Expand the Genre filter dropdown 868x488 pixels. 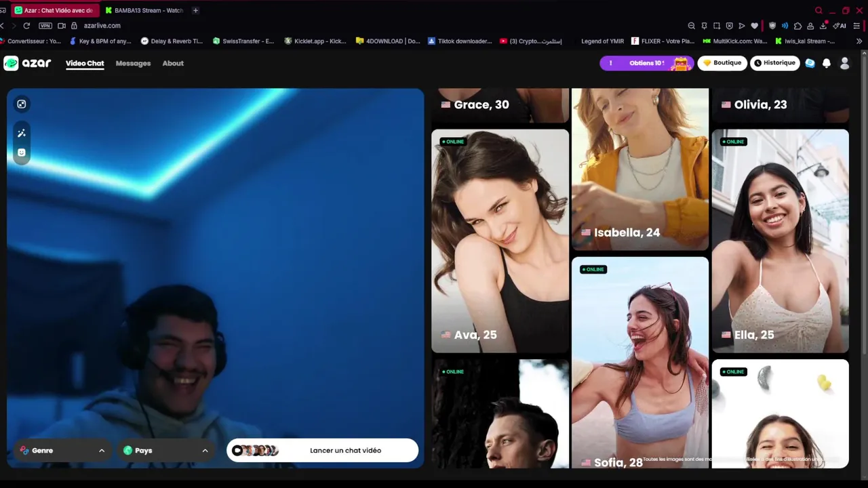(x=62, y=450)
